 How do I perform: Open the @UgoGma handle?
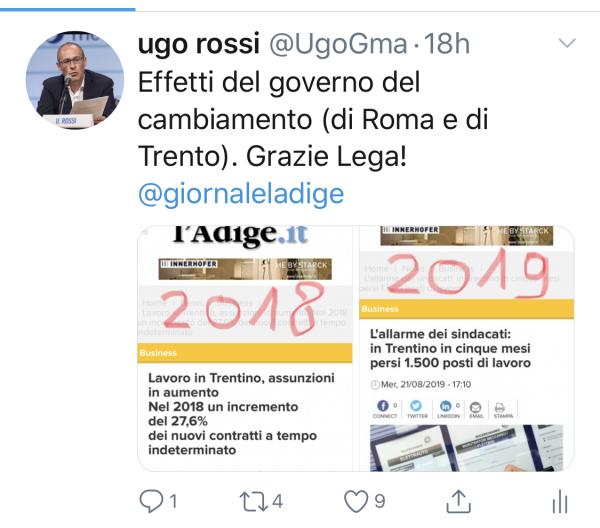[338, 44]
